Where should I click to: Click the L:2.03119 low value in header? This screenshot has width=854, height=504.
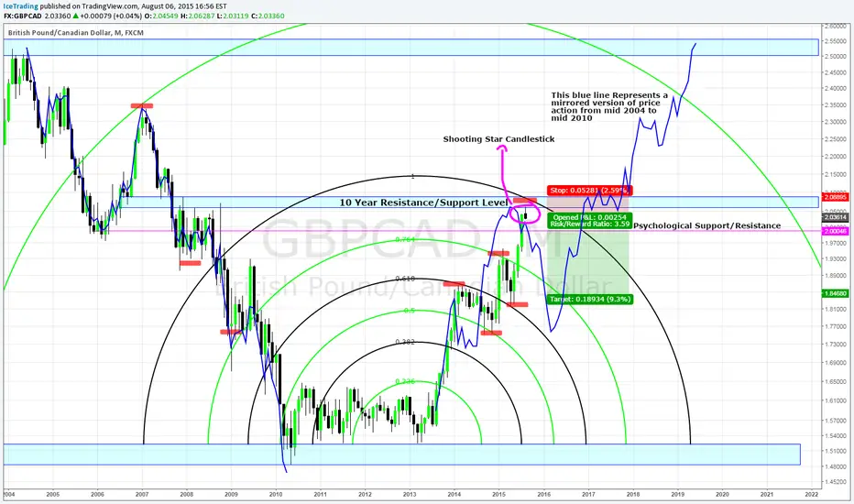pos(233,16)
